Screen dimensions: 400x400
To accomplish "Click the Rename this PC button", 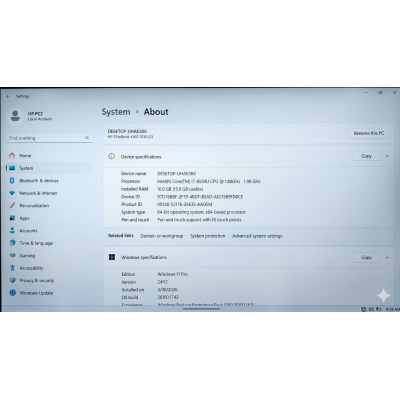I will tap(369, 133).
